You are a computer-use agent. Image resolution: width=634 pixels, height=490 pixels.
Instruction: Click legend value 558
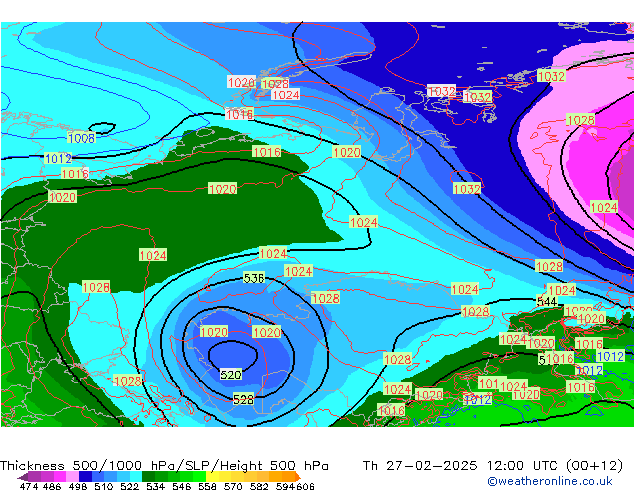(207, 486)
